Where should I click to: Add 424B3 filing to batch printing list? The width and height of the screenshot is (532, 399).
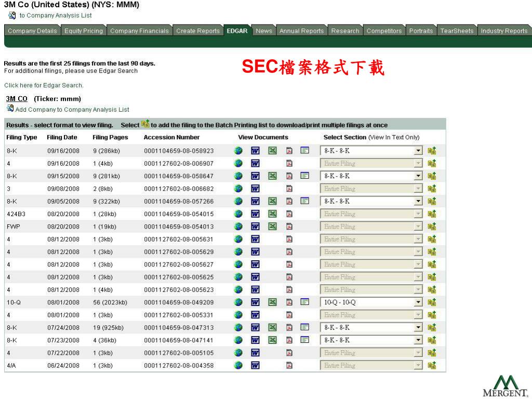tap(432, 214)
